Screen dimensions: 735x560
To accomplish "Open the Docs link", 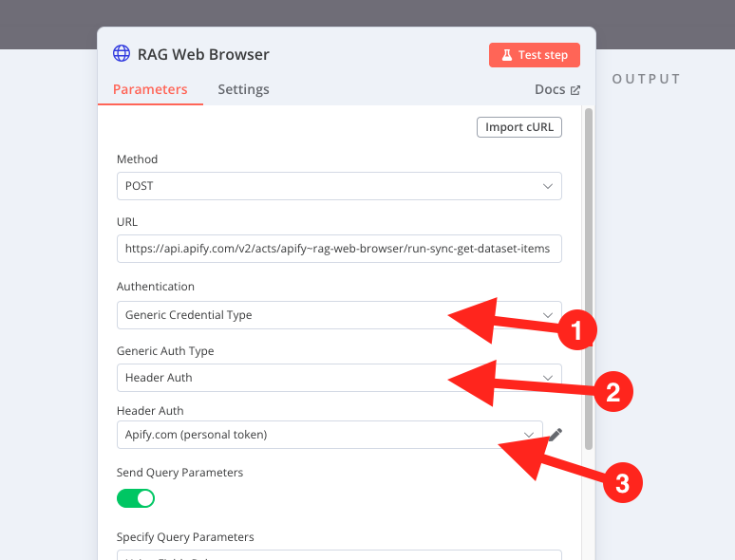I will pos(550,90).
